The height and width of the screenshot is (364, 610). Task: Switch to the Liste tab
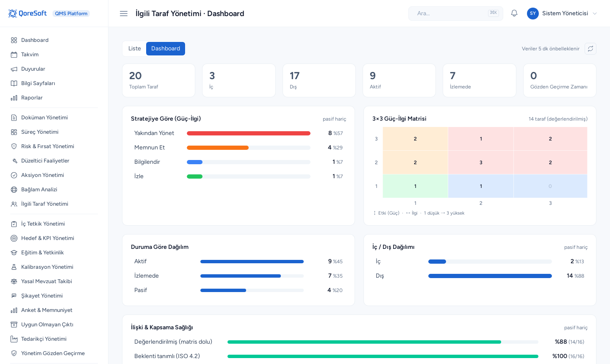click(135, 49)
